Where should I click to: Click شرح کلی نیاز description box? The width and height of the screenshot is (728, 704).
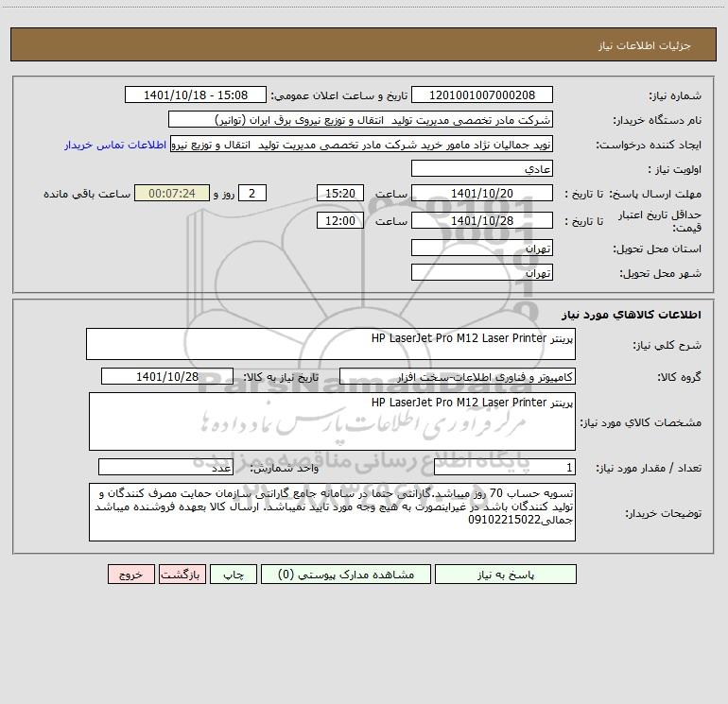click(331, 344)
